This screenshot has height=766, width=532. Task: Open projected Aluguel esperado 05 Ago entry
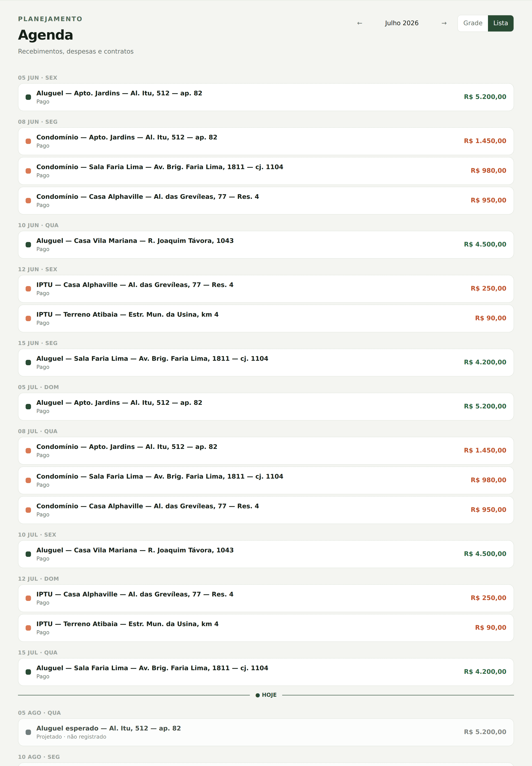[x=266, y=732]
